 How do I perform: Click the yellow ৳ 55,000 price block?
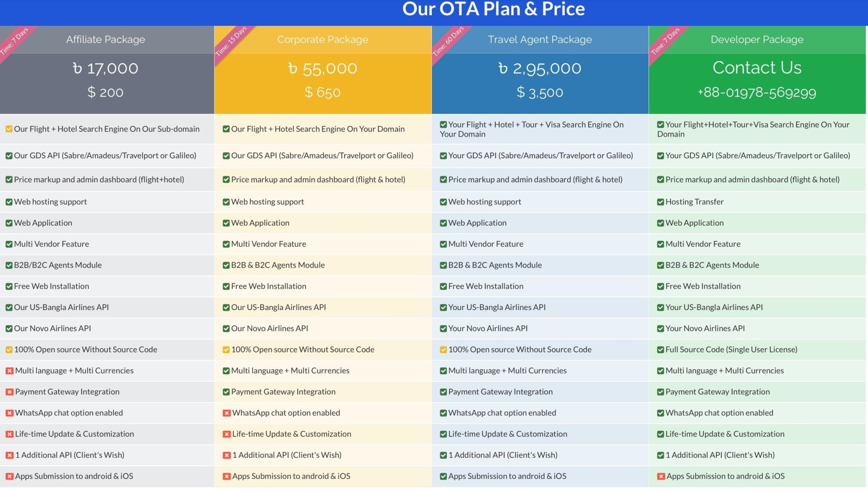(x=323, y=81)
